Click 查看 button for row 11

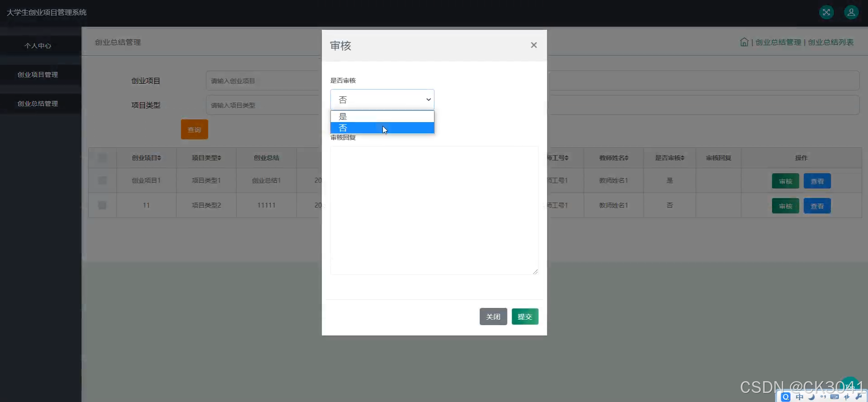[x=817, y=206]
